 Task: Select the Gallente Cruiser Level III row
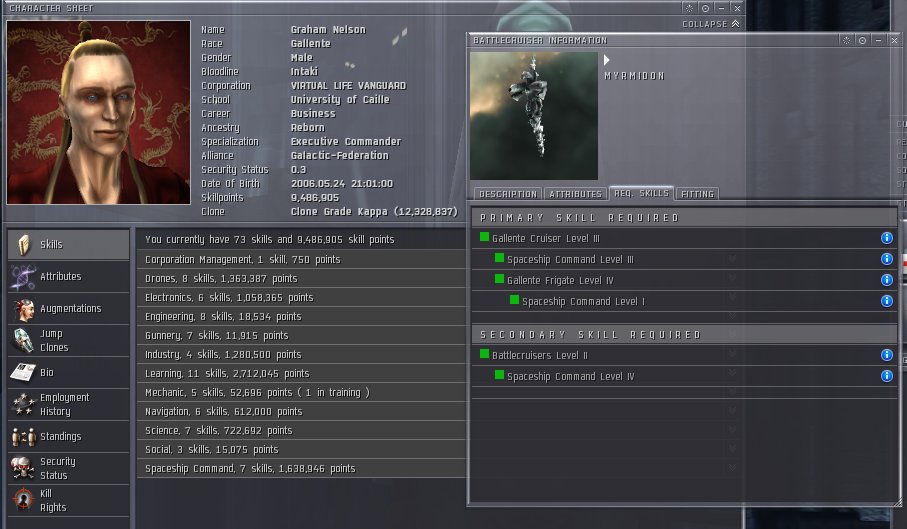[x=684, y=238]
